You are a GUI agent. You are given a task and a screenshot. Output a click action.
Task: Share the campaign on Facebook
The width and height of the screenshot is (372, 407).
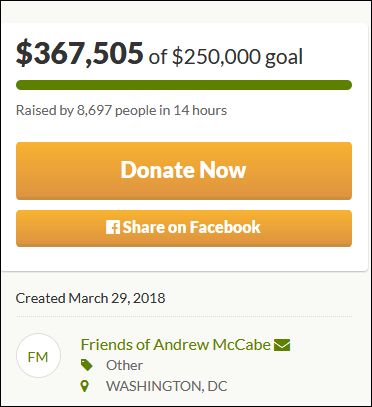point(184,228)
